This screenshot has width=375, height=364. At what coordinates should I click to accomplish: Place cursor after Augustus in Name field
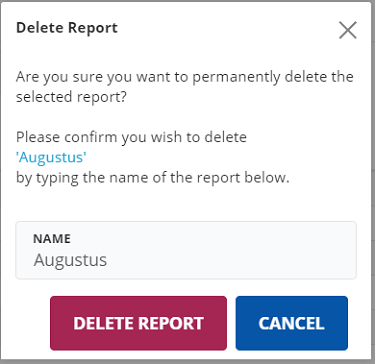[x=108, y=260]
